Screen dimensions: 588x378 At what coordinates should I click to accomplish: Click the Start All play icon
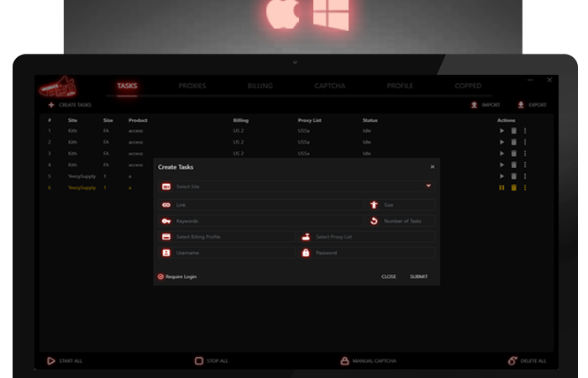click(51, 360)
